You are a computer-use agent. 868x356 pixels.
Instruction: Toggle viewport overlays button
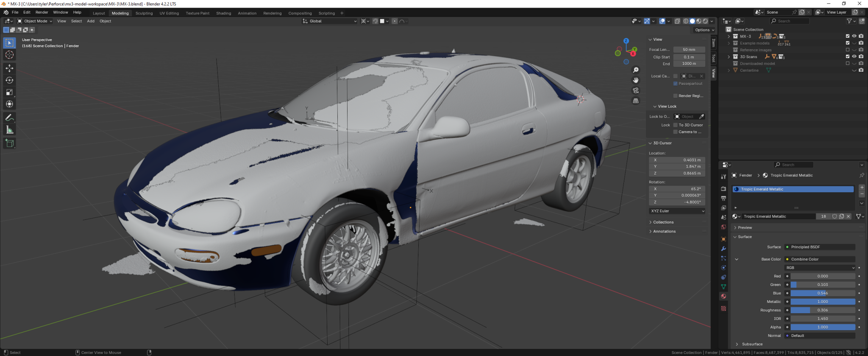point(662,21)
